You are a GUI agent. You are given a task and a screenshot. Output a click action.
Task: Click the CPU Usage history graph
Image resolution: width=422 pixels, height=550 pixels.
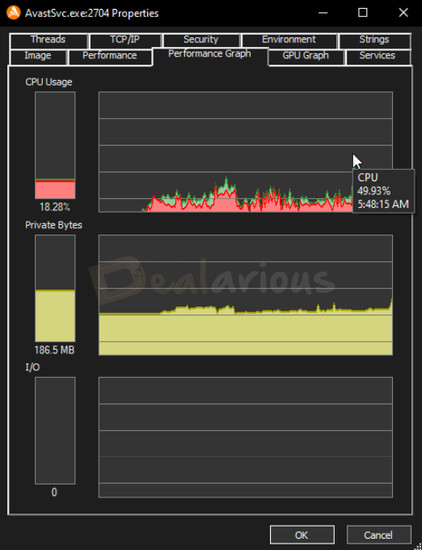246,152
